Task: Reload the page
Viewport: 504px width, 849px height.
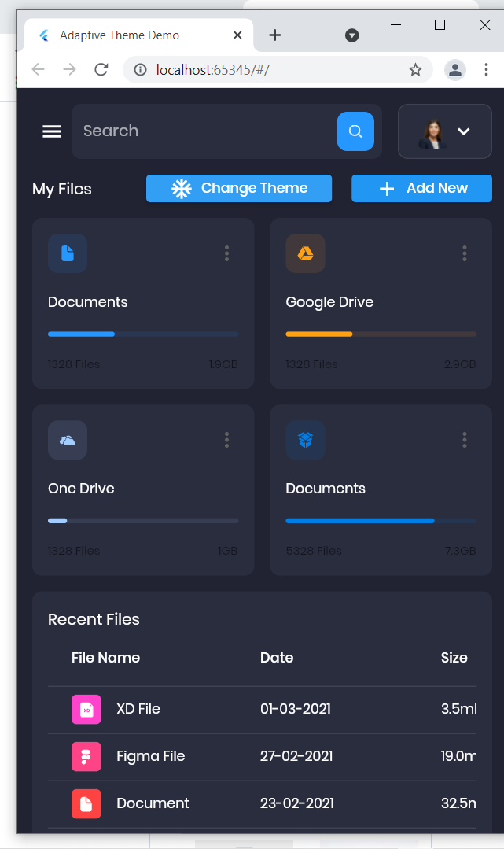Action: point(101,69)
